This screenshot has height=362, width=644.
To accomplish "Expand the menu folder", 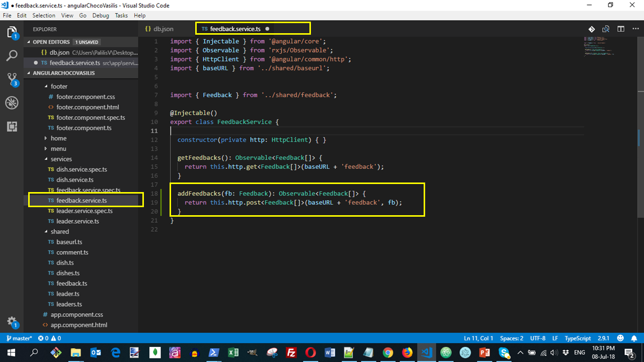I will coord(58,149).
